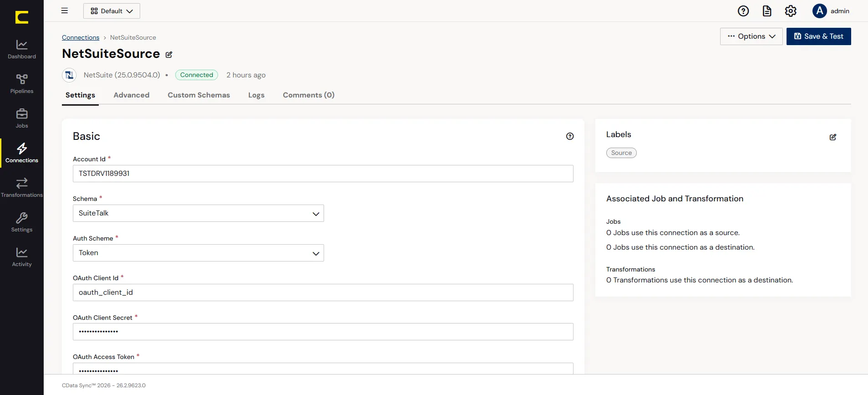Click the '2 hours ago' timestamp
The width and height of the screenshot is (868, 395).
point(246,75)
